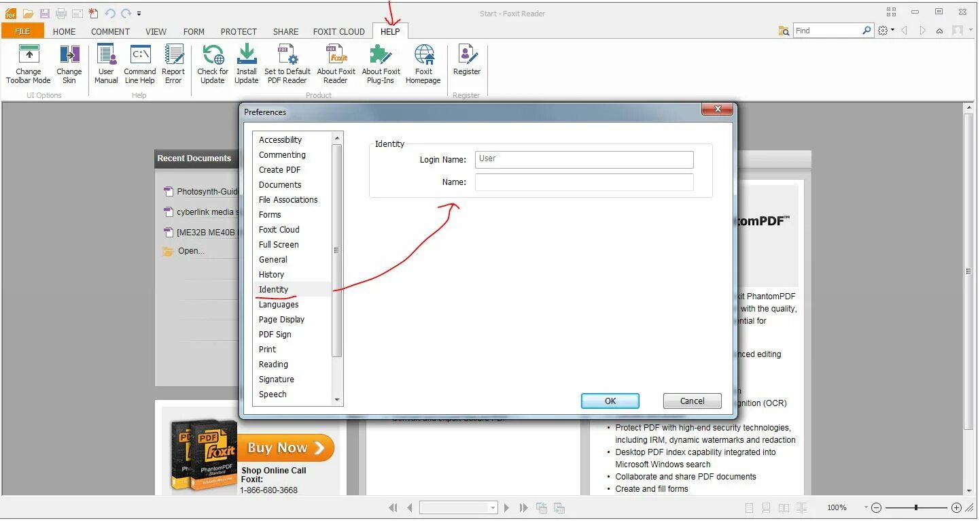Switch to the SHARE tab
The image size is (980, 521).
[285, 31]
